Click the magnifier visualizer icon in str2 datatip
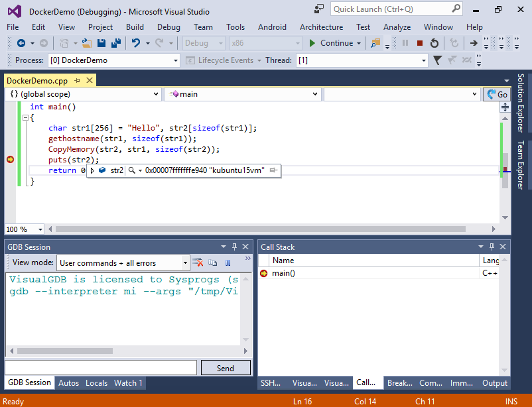532x407 pixels. pos(132,170)
